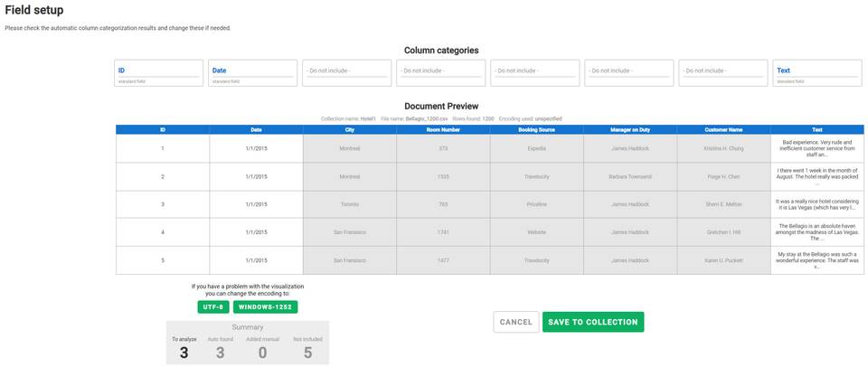
Task: Click the Field setup heading
Action: click(x=33, y=10)
